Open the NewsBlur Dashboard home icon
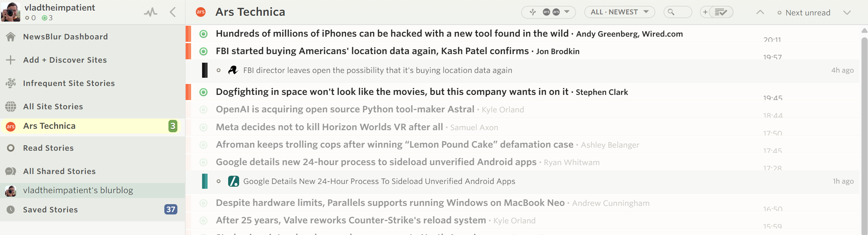Image resolution: width=868 pixels, height=235 pixels. coord(11,37)
